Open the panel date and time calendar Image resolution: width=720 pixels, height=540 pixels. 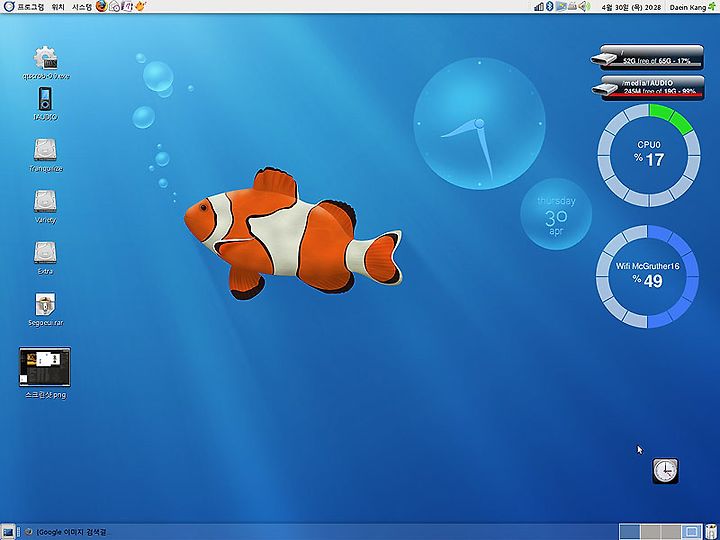pos(630,7)
